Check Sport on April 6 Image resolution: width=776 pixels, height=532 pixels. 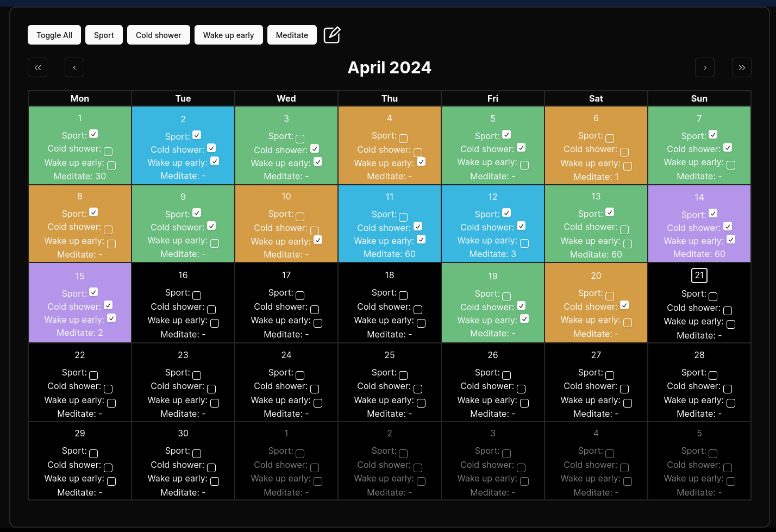tap(610, 139)
